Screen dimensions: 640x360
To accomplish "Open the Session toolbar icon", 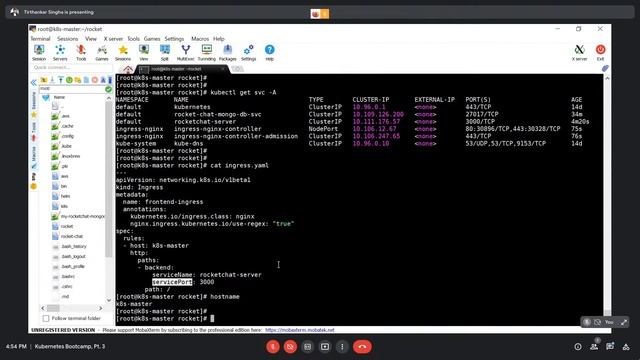I will (x=39, y=53).
